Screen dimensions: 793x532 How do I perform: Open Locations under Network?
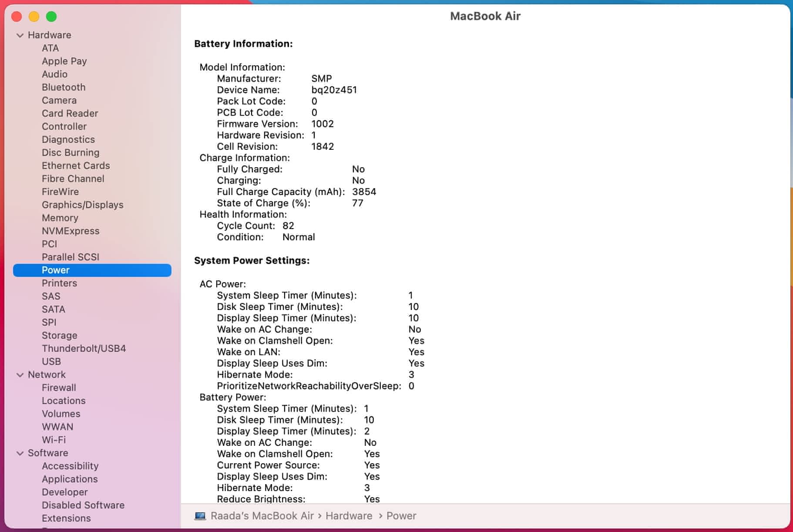(x=64, y=401)
